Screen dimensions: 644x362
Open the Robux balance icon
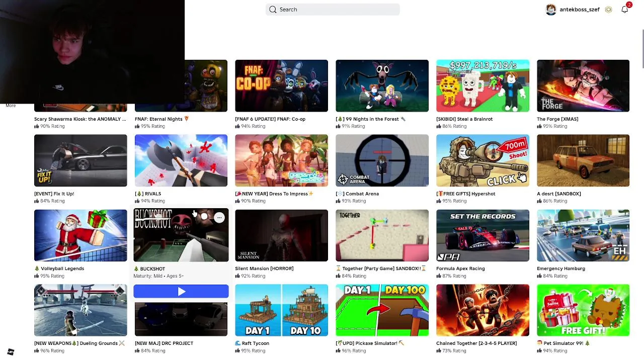[609, 10]
